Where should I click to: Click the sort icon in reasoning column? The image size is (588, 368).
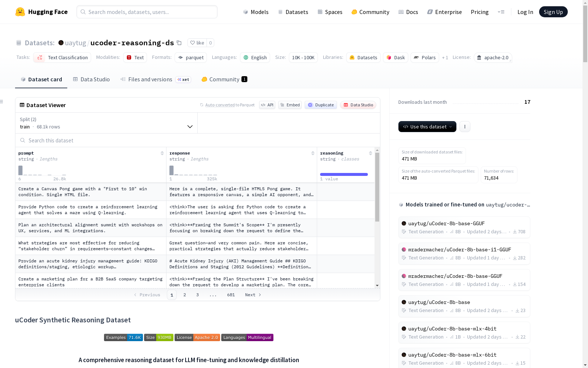coord(370,153)
